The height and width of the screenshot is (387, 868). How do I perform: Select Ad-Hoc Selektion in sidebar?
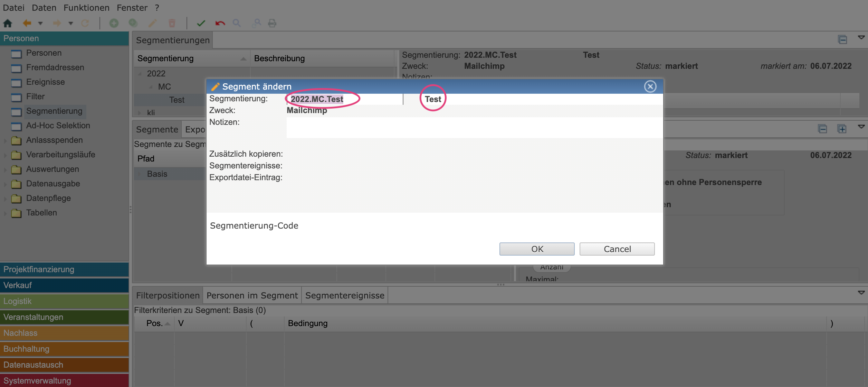point(58,126)
